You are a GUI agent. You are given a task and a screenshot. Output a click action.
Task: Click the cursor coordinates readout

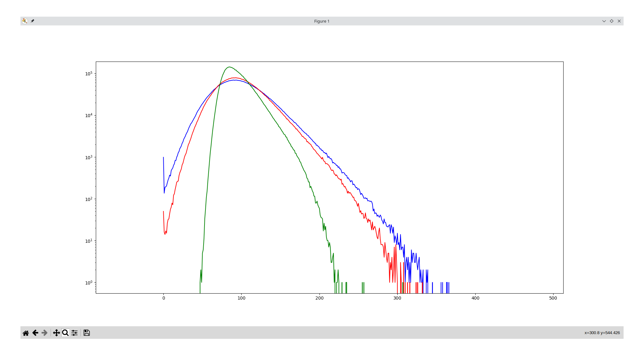[602, 333]
